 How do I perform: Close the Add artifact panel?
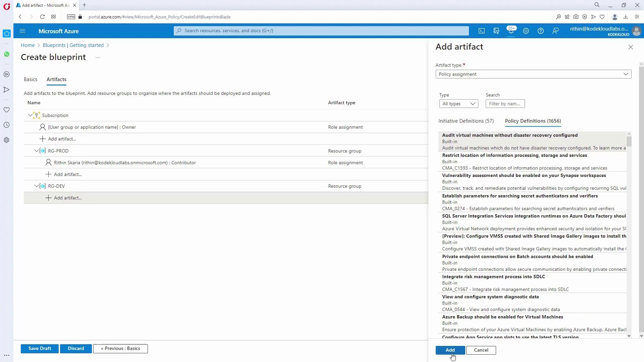tap(631, 47)
